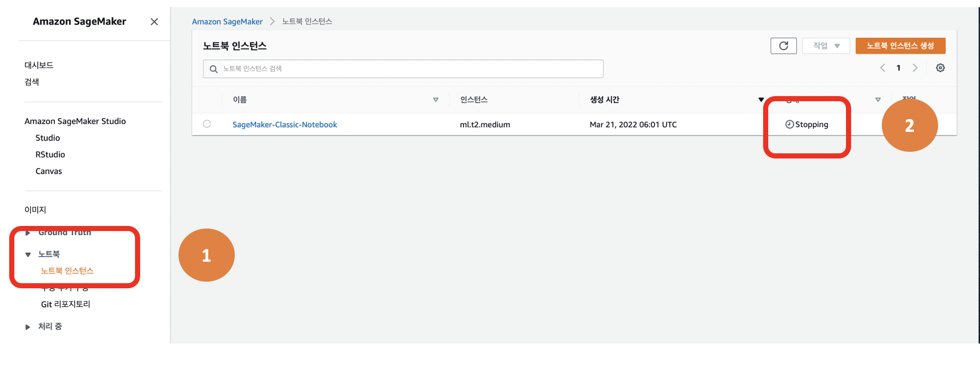This screenshot has width=980, height=366.
Task: Click the Amazon SageMaker Studio heading
Action: (75, 121)
